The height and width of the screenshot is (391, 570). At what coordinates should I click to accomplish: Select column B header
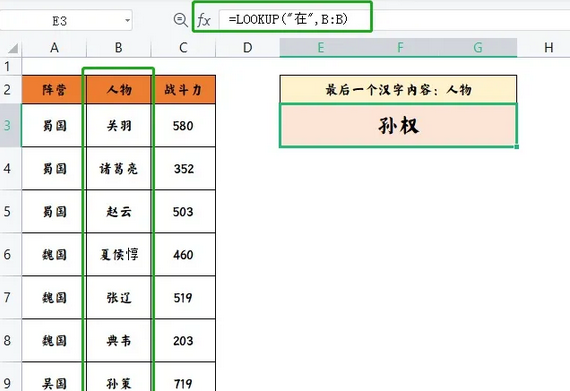tap(119, 48)
